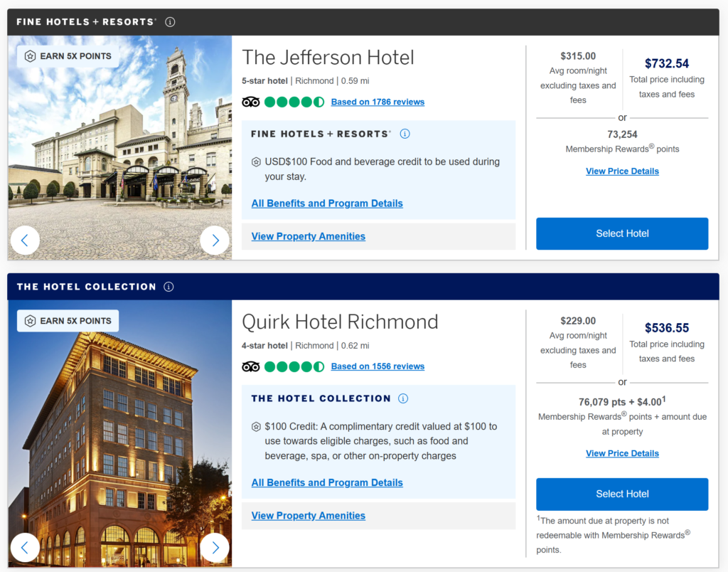Open All Benefits and Program Details for Jefferson
Image resolution: width=728 pixels, height=572 pixels.
(x=327, y=203)
